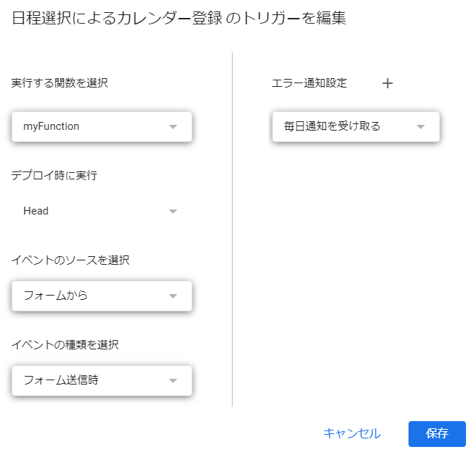Click the arrow icon beside myFunction
This screenshot has width=476, height=457.
click(172, 127)
